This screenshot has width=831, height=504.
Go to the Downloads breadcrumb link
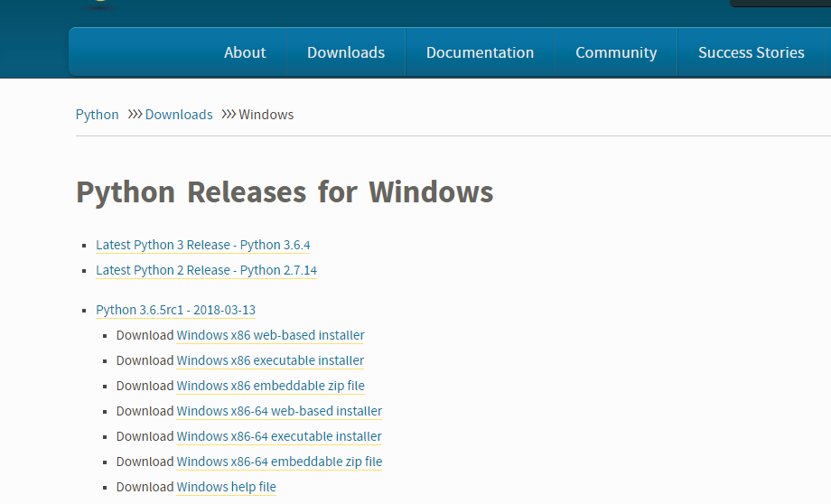pos(179,115)
